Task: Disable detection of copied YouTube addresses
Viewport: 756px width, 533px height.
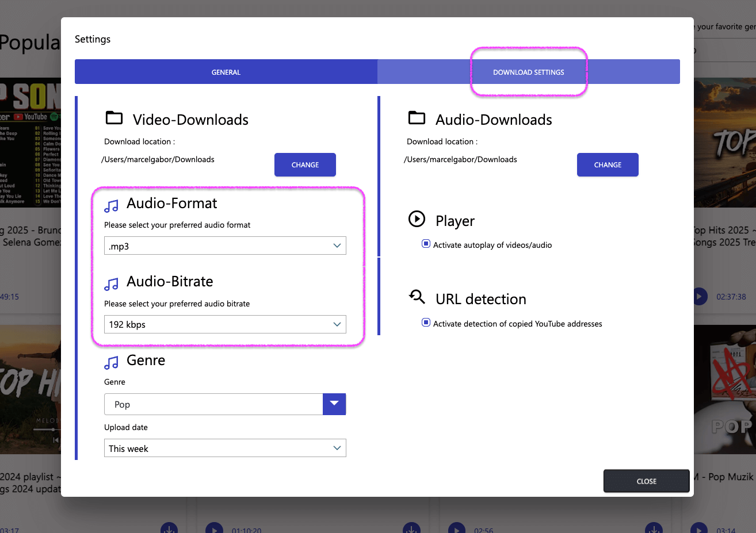Action: coord(425,323)
